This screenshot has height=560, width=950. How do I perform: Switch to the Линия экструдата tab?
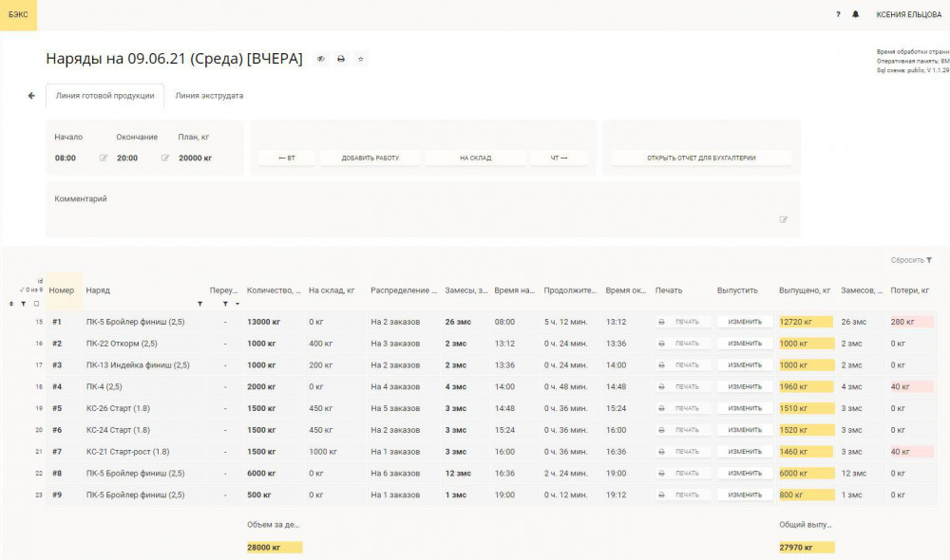209,96
